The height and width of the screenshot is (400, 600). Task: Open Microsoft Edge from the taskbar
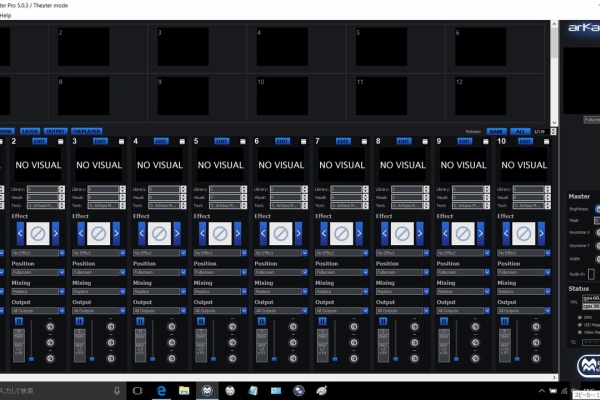pos(161,390)
